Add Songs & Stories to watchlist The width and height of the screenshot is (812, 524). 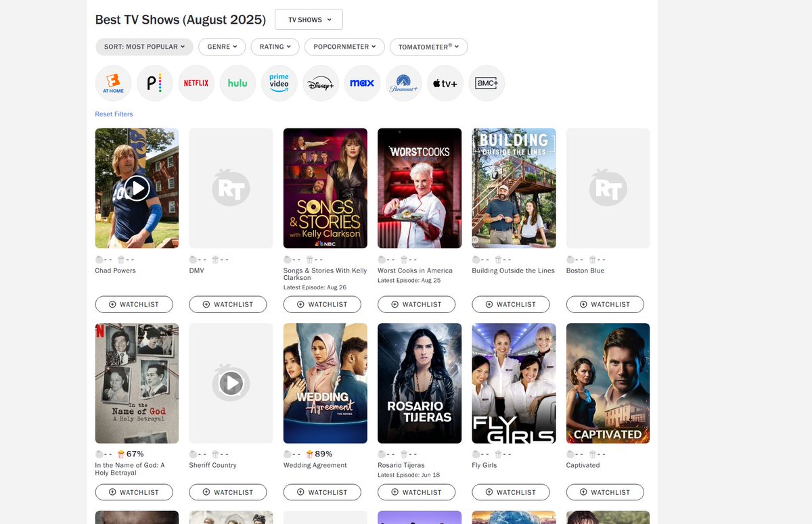(322, 304)
